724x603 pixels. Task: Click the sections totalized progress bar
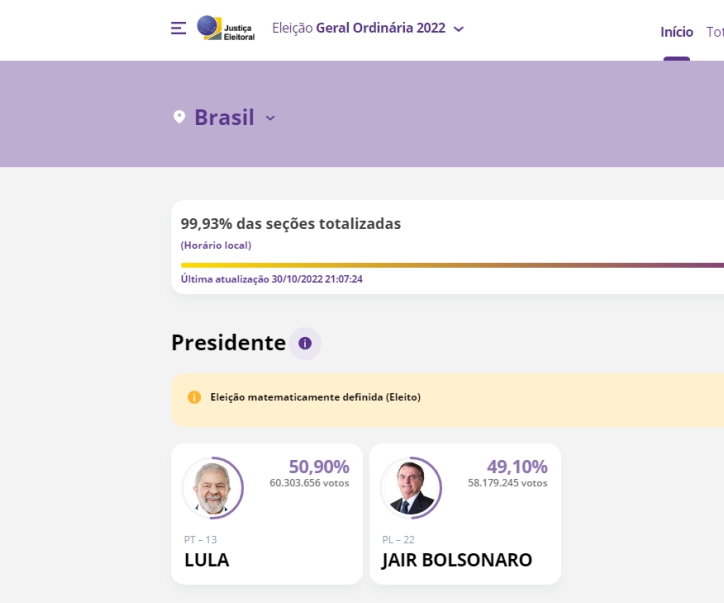coord(452,265)
